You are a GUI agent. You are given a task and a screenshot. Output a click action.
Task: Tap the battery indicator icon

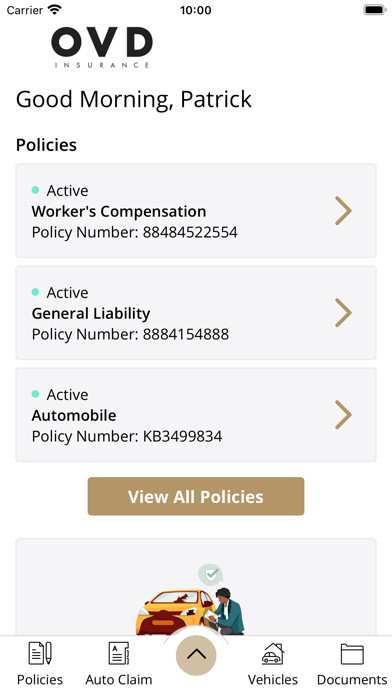point(375,10)
